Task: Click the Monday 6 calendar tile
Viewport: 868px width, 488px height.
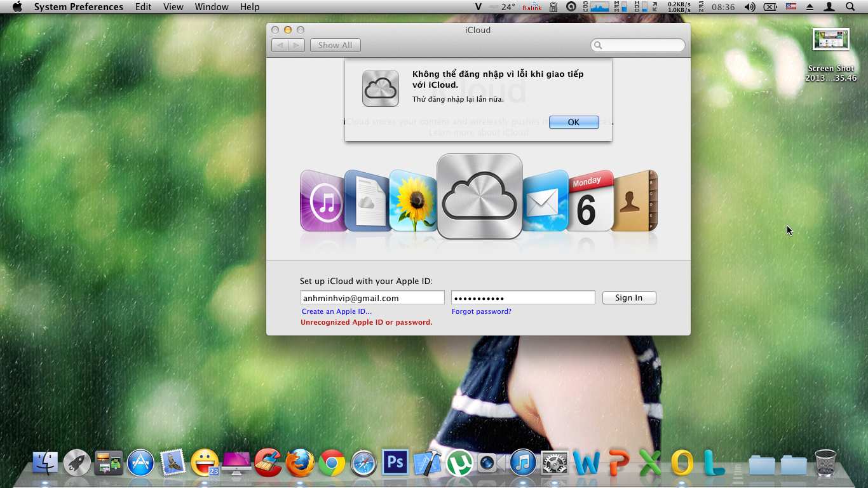Action: 590,201
